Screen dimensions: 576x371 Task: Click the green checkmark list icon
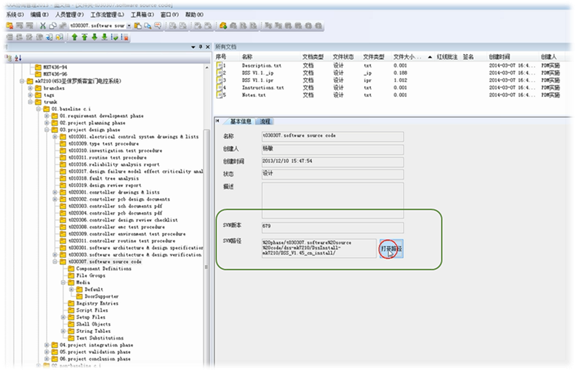point(115,37)
